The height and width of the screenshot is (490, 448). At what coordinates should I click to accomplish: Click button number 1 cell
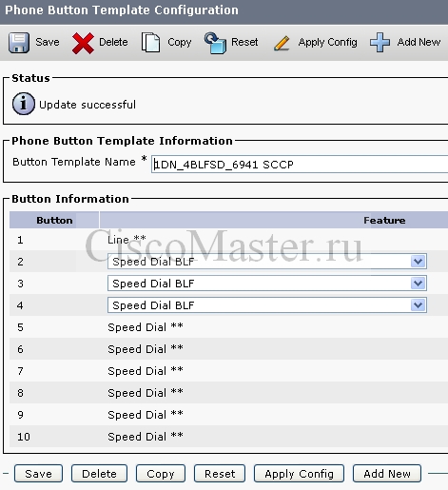pyautogui.click(x=20, y=240)
